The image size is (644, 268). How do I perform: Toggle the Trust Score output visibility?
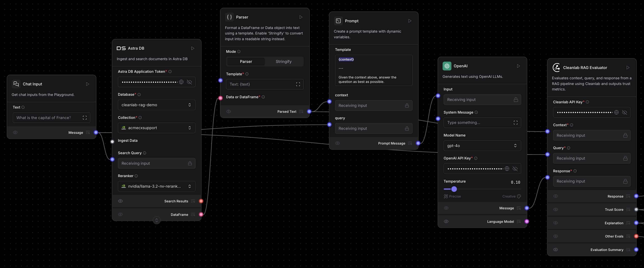[556, 209]
